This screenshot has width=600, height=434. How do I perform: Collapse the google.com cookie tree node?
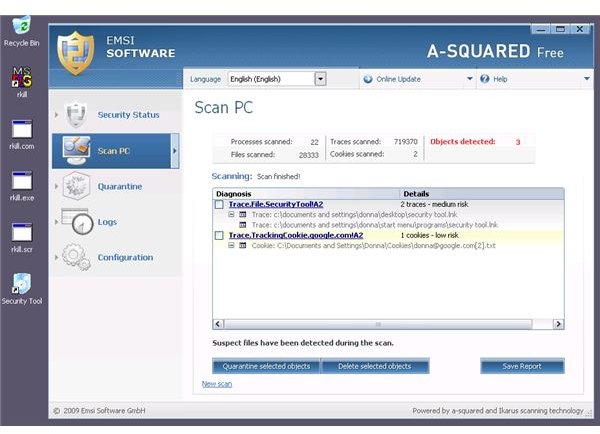[x=231, y=246]
